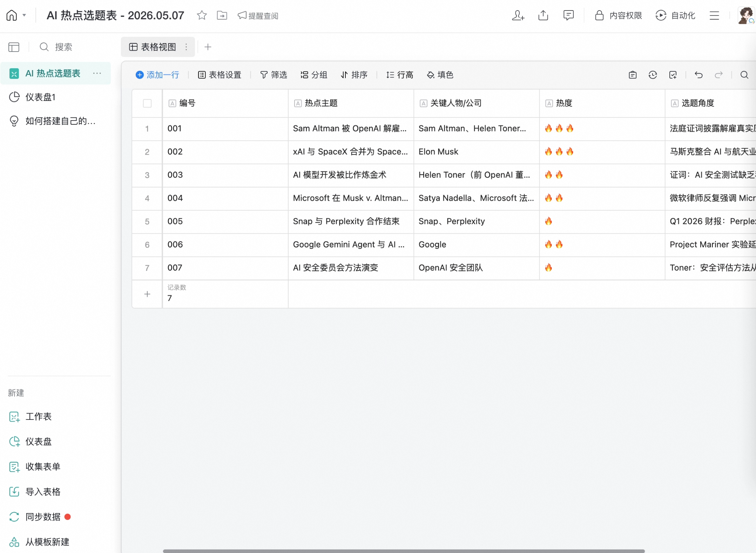
Task: Invite collaborators with add-person icon
Action: tap(518, 15)
